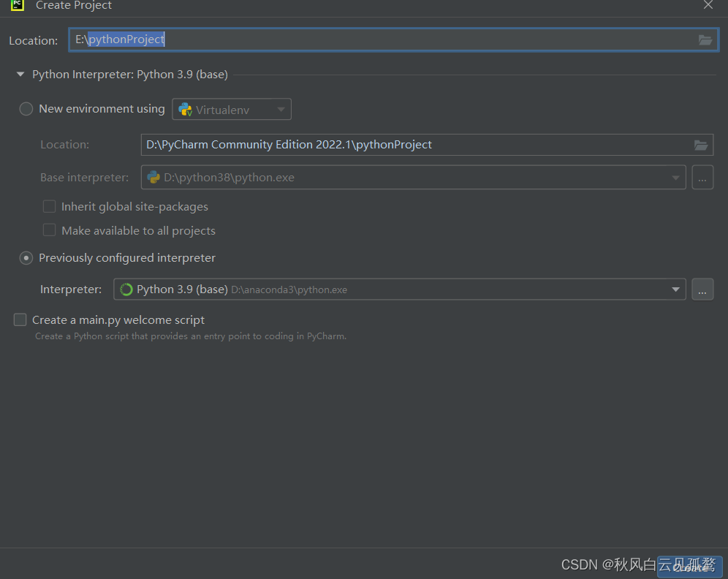Open the Virtualenv environment type dropdown
Screen dimensions: 728x579
pos(232,109)
